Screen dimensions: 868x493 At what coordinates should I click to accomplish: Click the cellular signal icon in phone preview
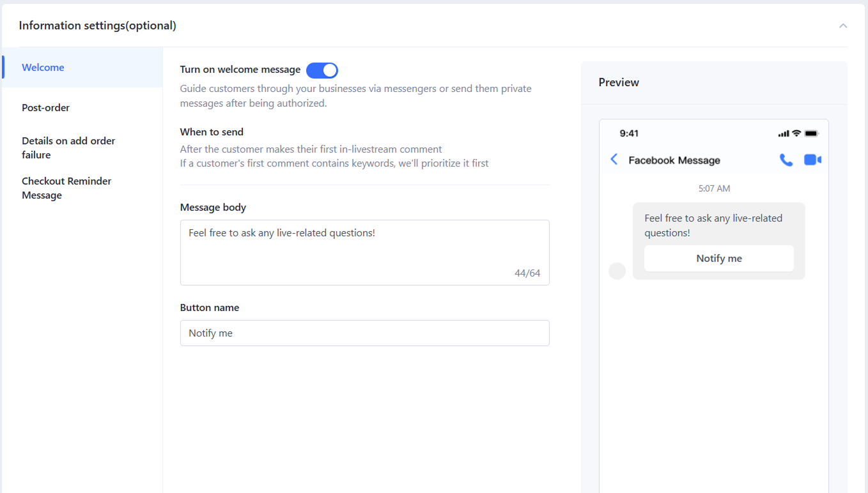pos(784,133)
